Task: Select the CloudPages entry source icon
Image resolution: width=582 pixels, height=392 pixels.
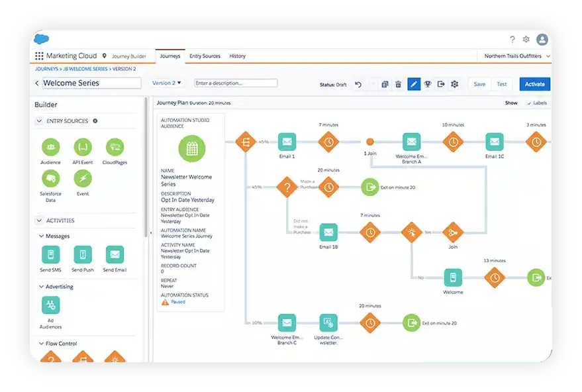Action: (114, 146)
